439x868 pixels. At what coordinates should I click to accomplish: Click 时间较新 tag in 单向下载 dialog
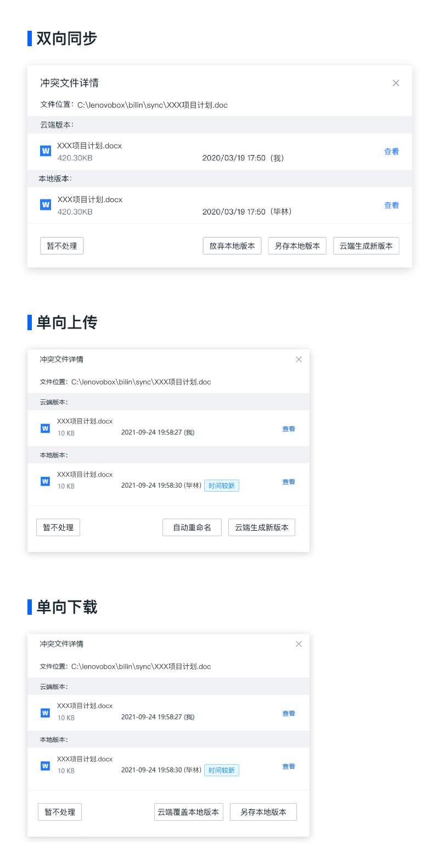222,770
